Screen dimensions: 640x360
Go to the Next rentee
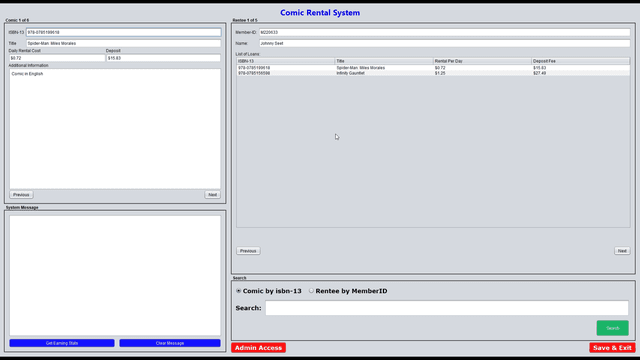pyautogui.click(x=622, y=251)
